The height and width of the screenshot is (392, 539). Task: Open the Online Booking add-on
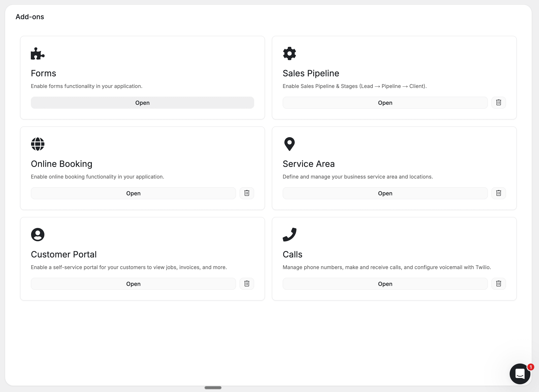(133, 193)
